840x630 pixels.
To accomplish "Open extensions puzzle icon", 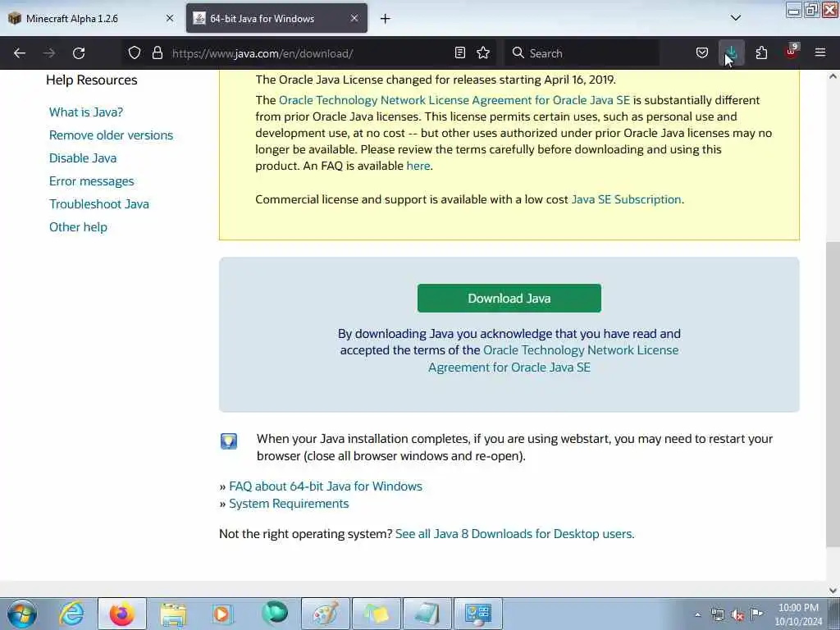I will [761, 53].
